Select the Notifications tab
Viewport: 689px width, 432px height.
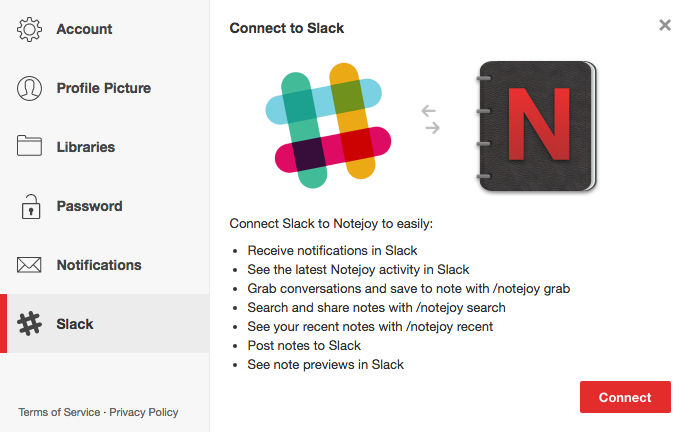(x=99, y=265)
